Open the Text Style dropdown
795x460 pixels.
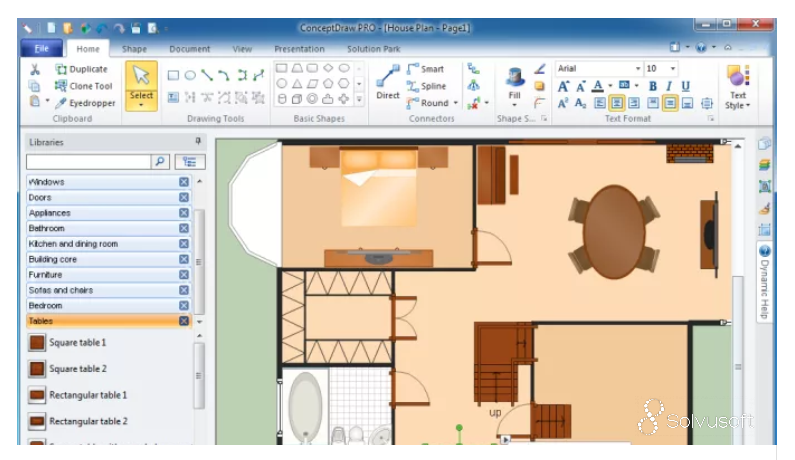pyautogui.click(x=738, y=87)
